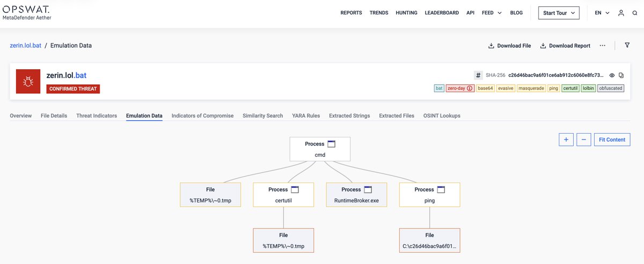Select the Emulation Data tab
644x264 pixels.
tap(144, 115)
